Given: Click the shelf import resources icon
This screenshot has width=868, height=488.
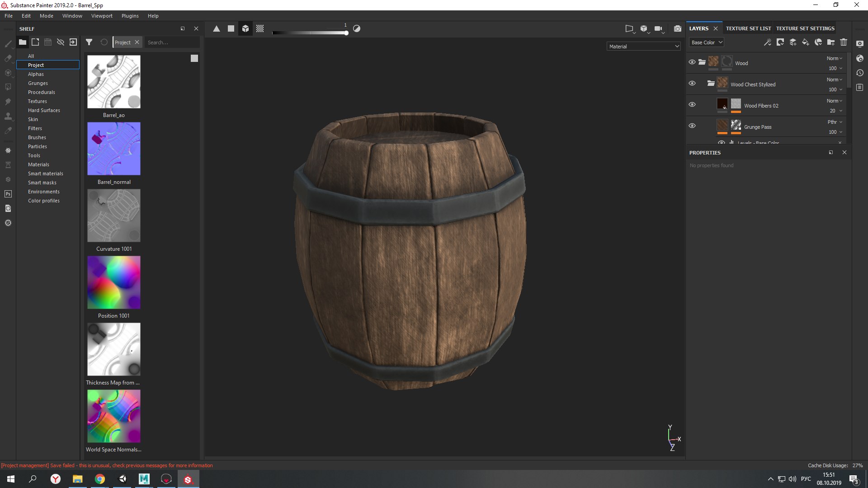Looking at the screenshot, I should click(x=73, y=42).
